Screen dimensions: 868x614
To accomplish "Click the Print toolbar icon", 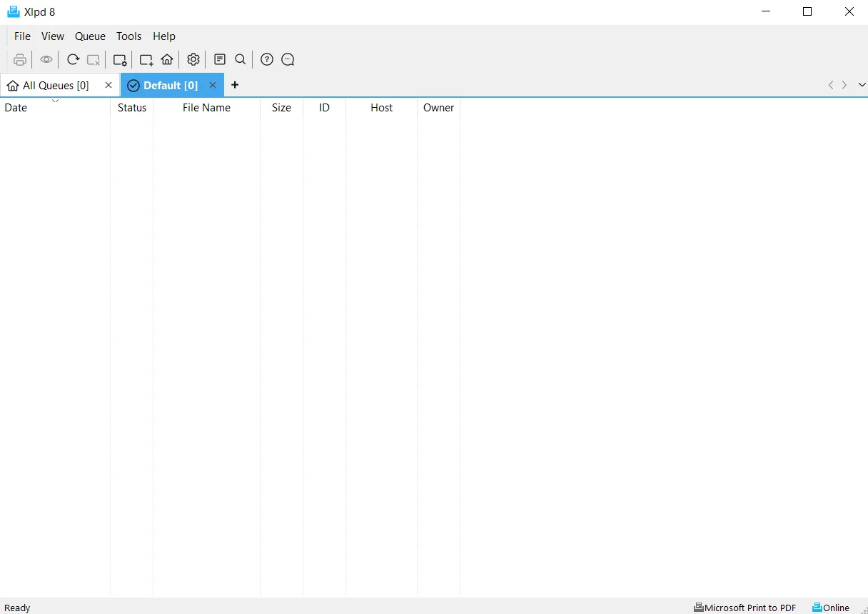I will [20, 59].
